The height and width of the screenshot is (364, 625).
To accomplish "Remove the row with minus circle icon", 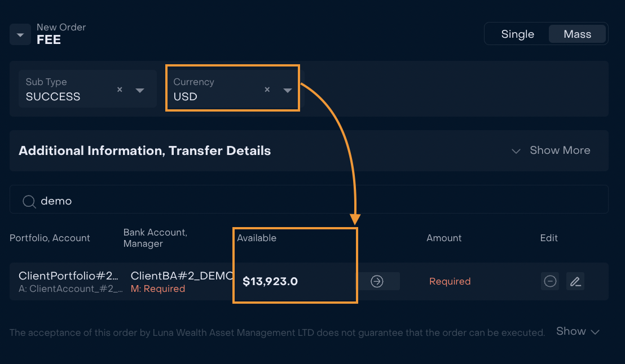I will (x=550, y=281).
